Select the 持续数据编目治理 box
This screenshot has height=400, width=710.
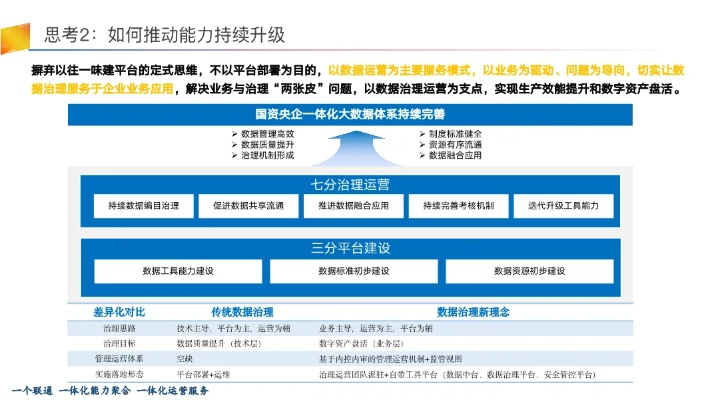click(x=143, y=206)
